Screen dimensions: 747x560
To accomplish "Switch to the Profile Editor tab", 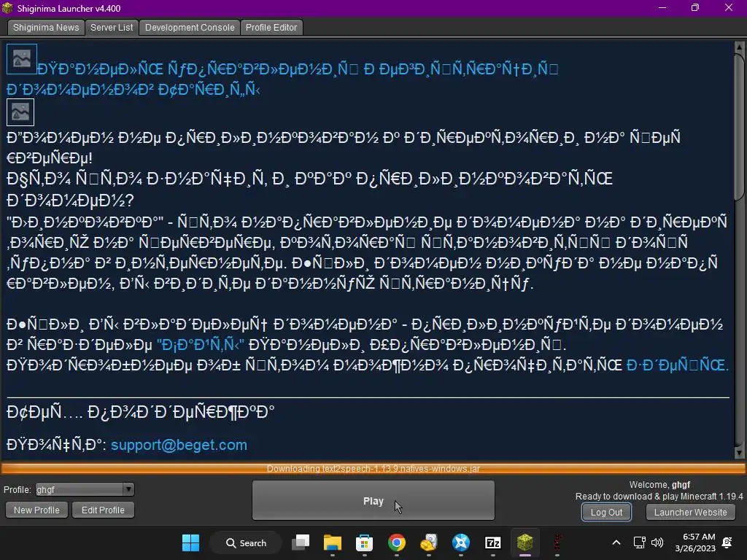I will click(x=271, y=27).
